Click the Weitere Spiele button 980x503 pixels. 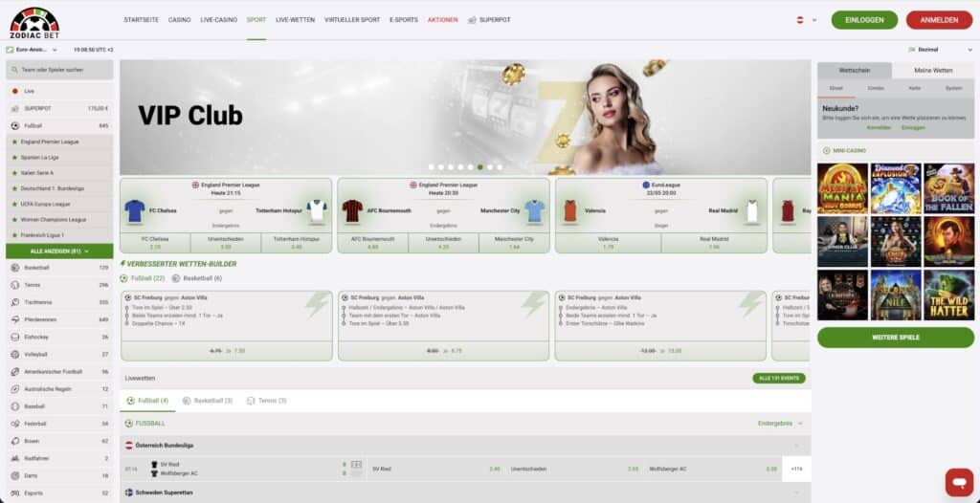click(896, 338)
